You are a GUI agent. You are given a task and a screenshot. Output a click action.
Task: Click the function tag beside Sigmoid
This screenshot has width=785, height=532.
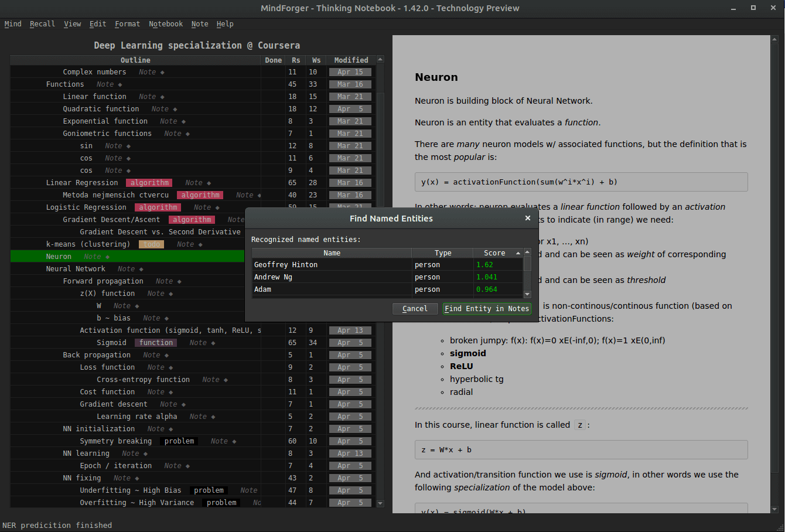coord(155,342)
